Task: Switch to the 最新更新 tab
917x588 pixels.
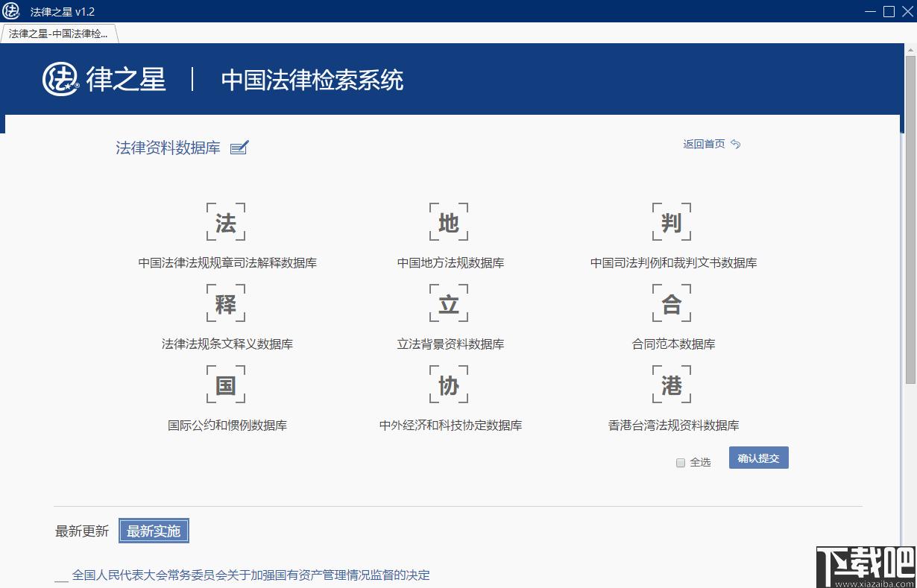Action: (82, 531)
